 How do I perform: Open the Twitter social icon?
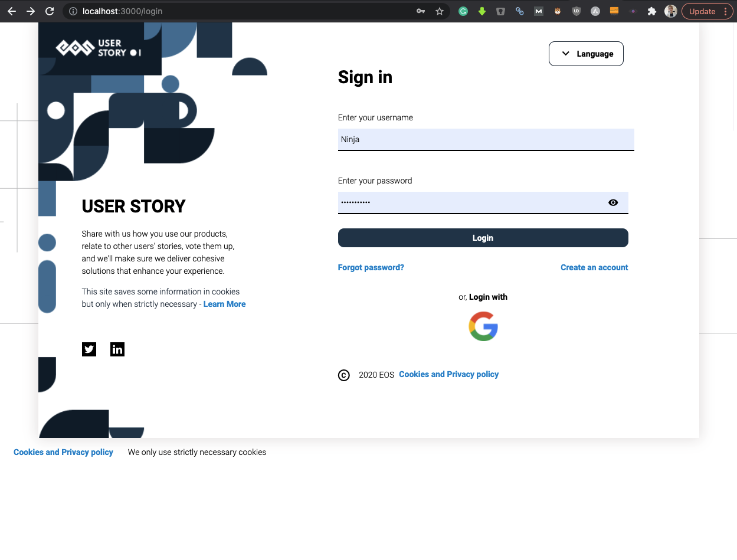coord(89,349)
